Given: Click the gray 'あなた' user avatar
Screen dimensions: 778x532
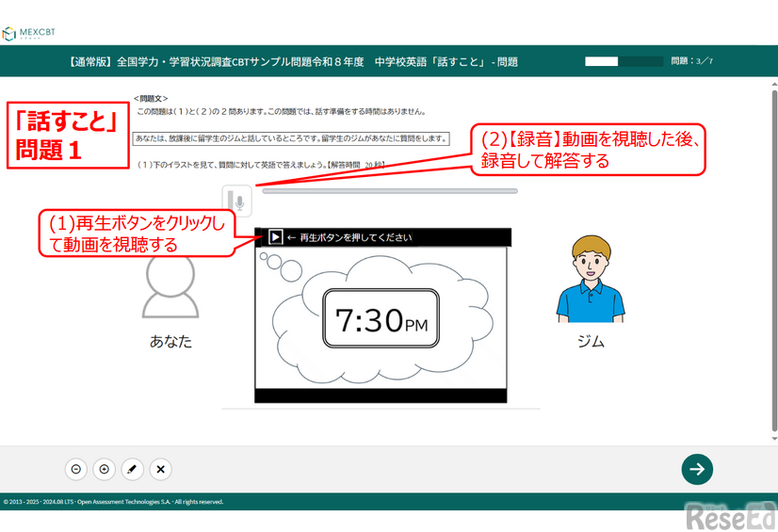Looking at the screenshot, I should [x=170, y=283].
